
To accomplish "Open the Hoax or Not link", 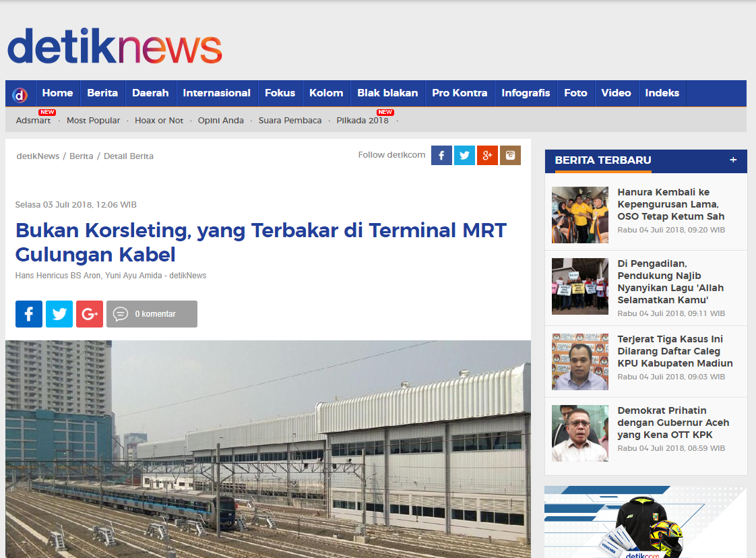I will [x=159, y=121].
